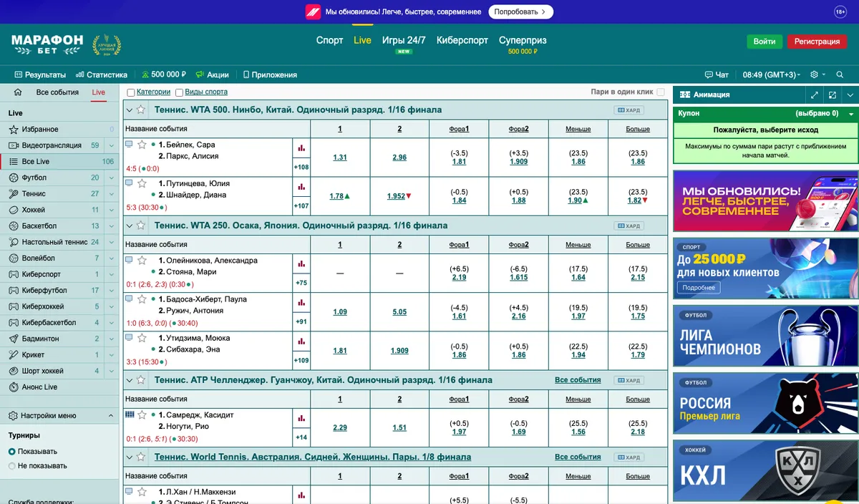Select the Показывать radio button
Viewport: 859px width, 504px height.
click(x=11, y=452)
